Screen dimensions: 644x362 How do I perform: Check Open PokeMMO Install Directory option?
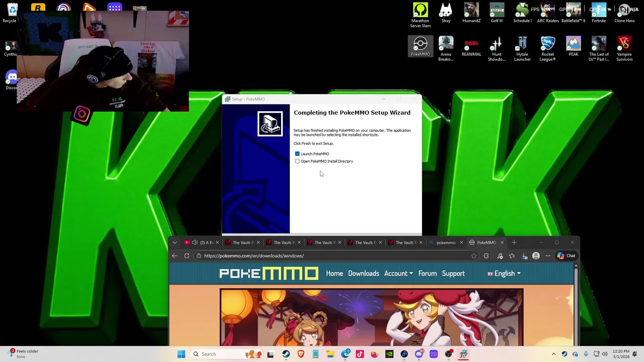(297, 161)
